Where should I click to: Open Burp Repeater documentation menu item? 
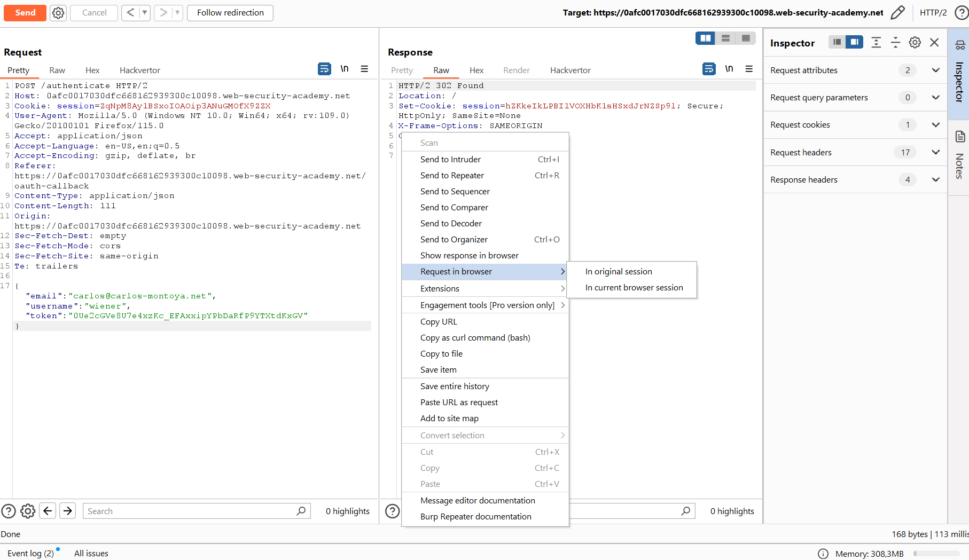point(485,517)
